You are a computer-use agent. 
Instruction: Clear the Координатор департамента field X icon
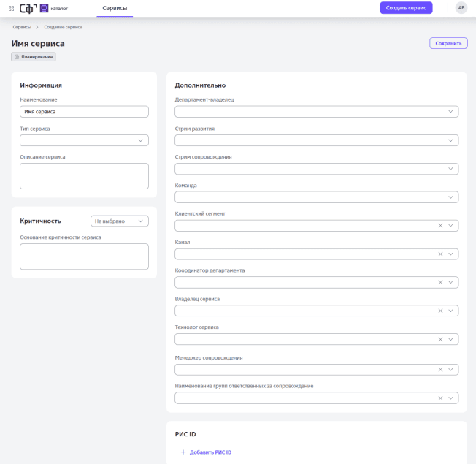point(440,283)
